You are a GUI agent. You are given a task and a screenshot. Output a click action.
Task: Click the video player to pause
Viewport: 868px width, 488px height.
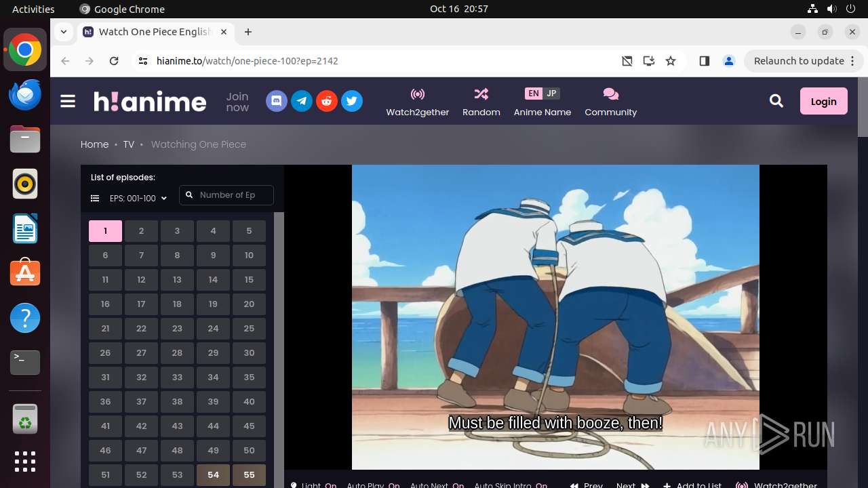click(555, 317)
